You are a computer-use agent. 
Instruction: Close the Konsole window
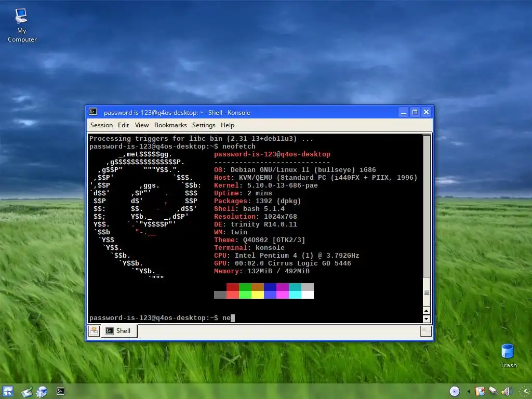(x=427, y=112)
